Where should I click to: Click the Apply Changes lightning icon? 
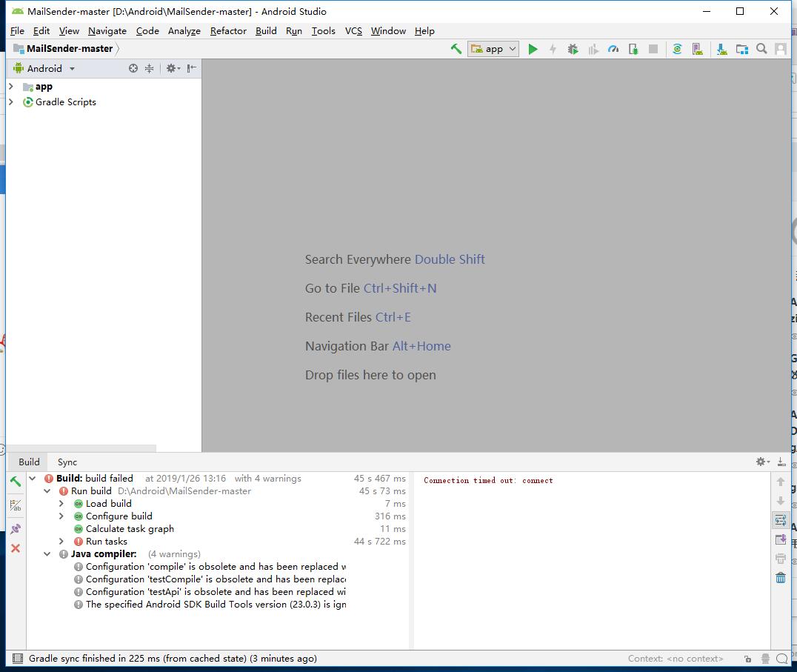pos(553,49)
